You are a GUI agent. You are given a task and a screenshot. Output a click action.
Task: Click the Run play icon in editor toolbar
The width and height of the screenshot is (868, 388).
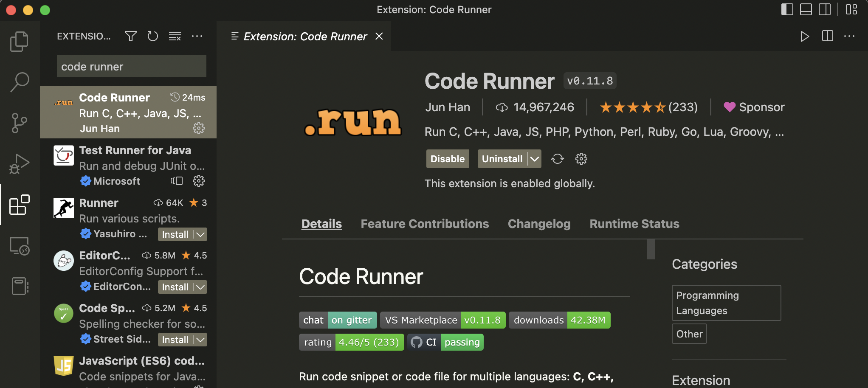coord(805,37)
